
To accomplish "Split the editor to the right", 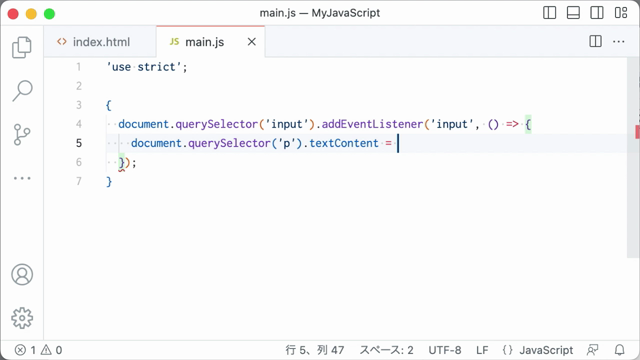I will coord(596,41).
